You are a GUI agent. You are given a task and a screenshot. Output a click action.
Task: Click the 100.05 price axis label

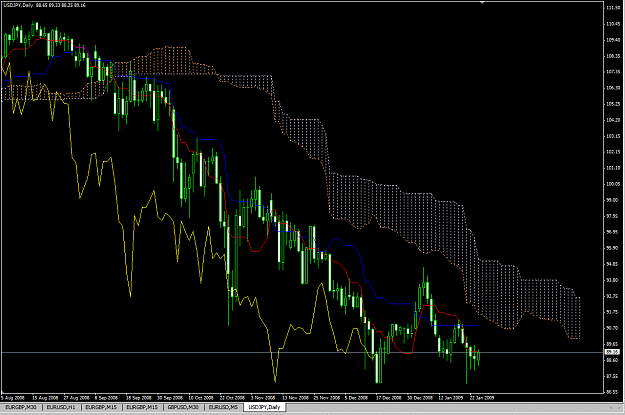[x=613, y=184]
